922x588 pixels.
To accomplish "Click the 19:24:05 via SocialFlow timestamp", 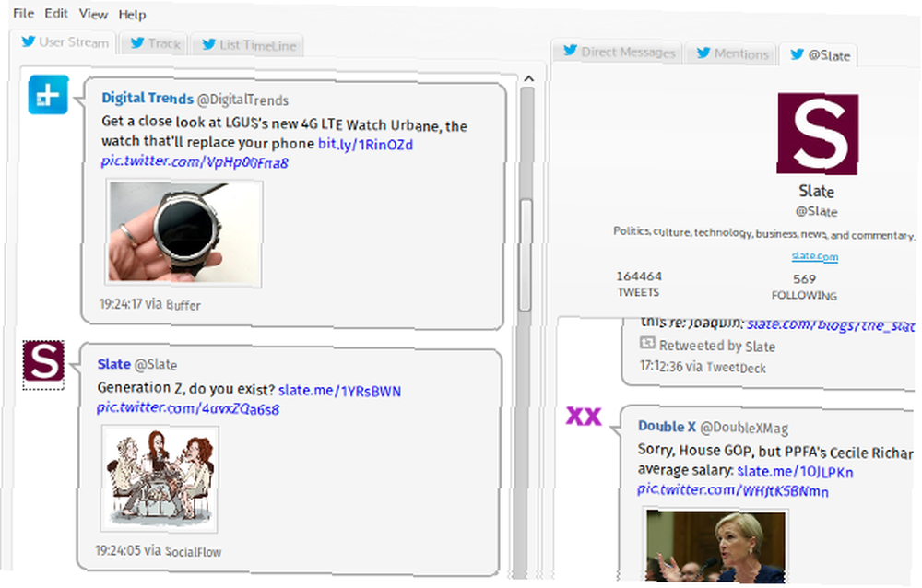I will pyautogui.click(x=159, y=551).
